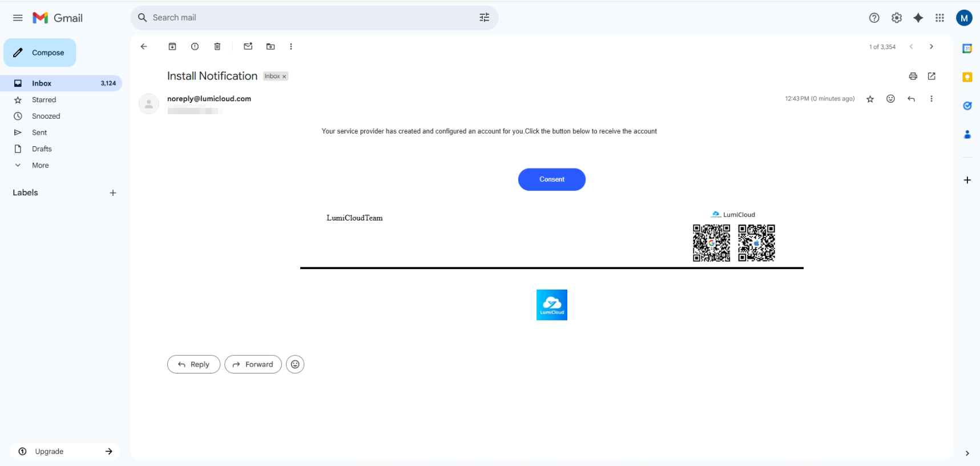Remove the Inbox label from this email
980x466 pixels.
[284, 77]
